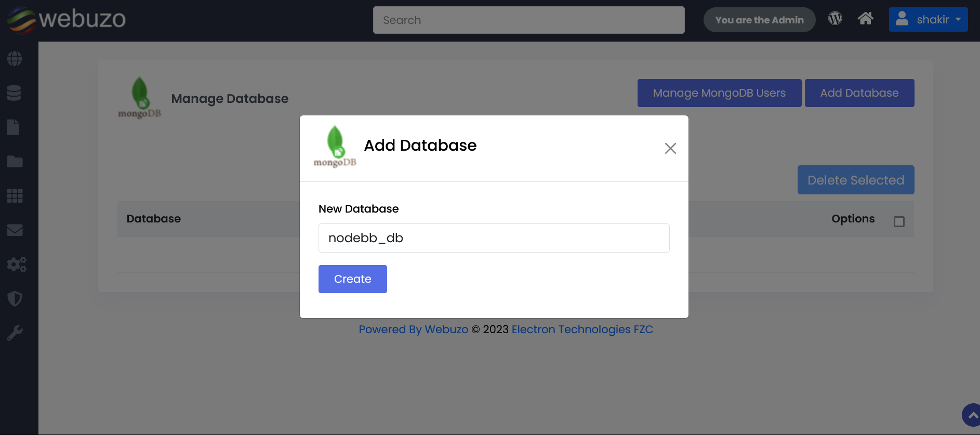This screenshot has height=435, width=980.
Task: Focus the Search box in the header
Action: [528, 20]
